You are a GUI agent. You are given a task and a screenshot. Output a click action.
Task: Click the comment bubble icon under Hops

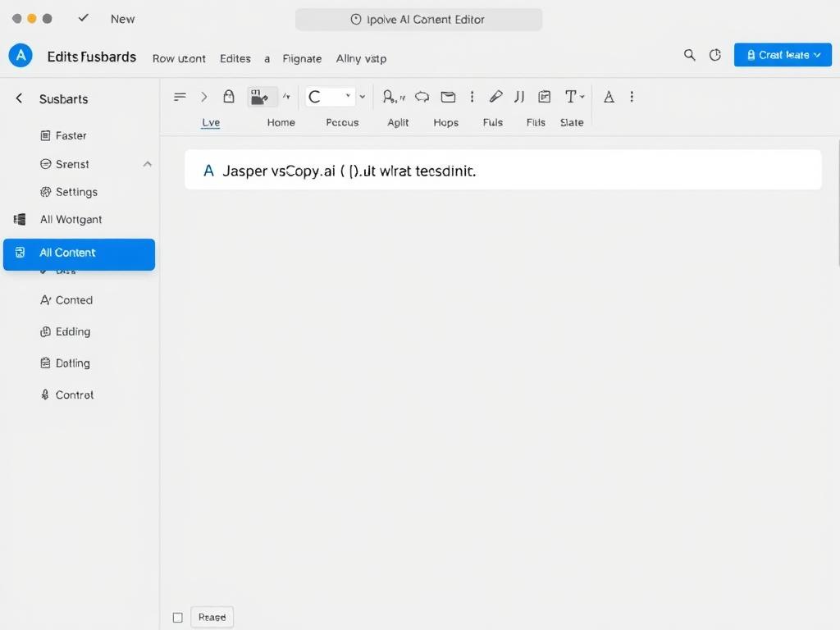tap(422, 96)
